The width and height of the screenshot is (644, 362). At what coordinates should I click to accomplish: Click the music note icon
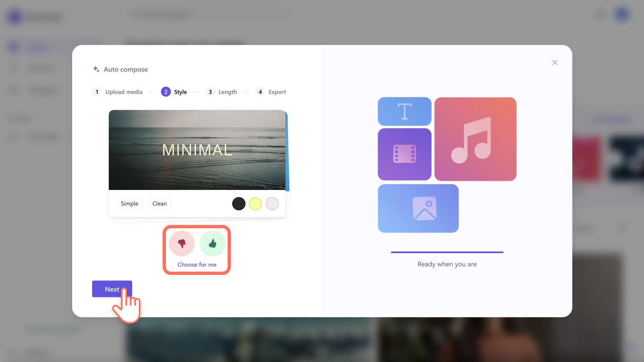[x=475, y=139]
